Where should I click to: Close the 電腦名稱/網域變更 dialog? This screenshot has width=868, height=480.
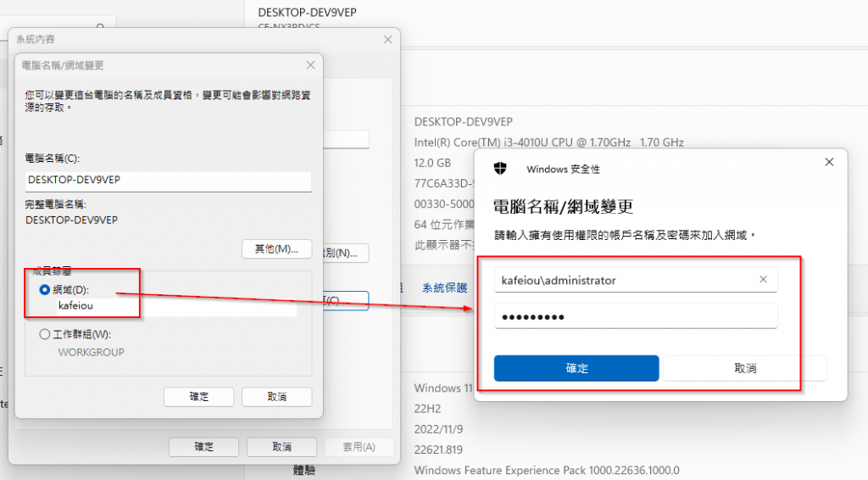point(310,65)
